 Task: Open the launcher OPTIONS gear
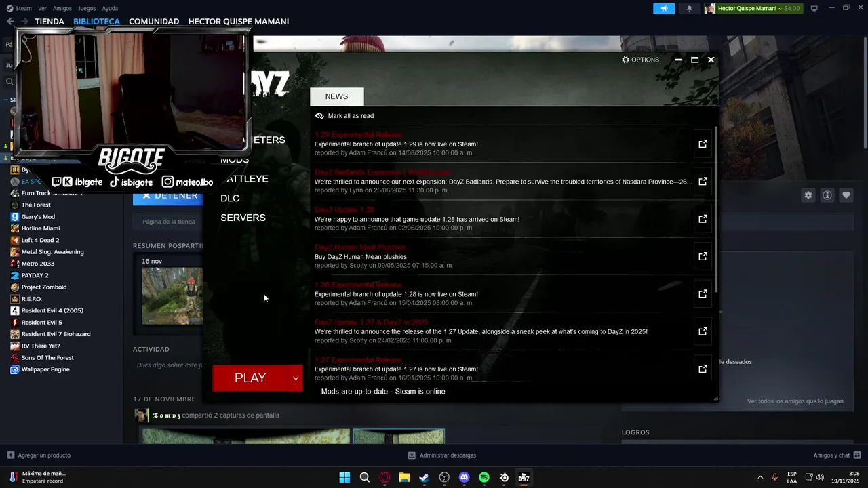click(640, 60)
